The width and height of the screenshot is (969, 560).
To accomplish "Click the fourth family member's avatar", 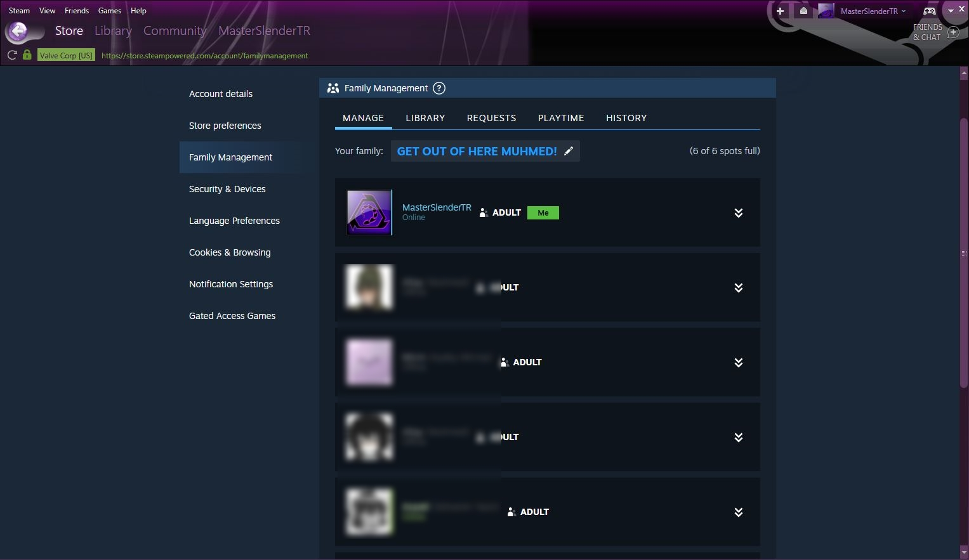I will [369, 437].
